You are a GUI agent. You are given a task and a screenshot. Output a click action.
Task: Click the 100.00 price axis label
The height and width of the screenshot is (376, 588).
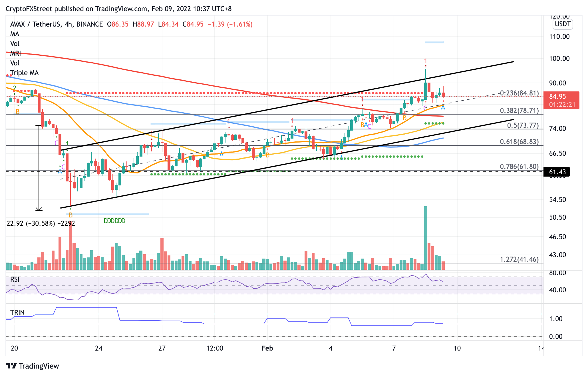pos(559,59)
